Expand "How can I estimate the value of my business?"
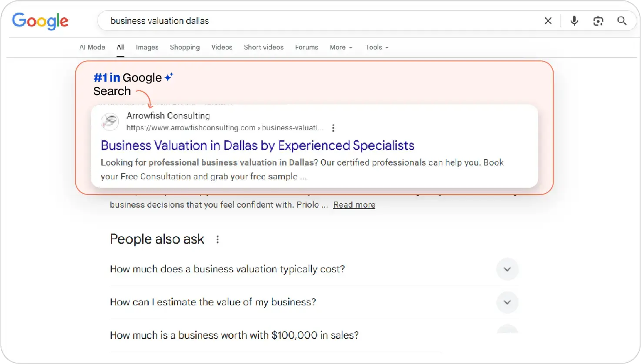 (507, 302)
